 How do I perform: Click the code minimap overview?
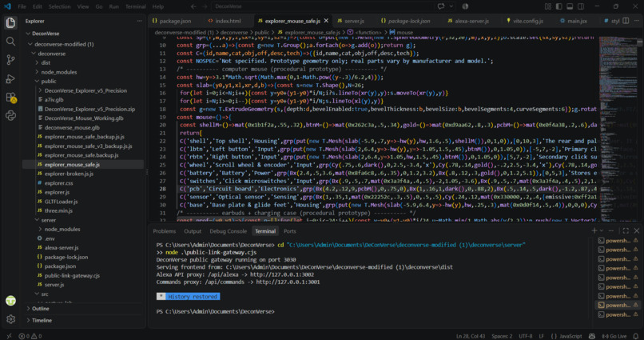click(x=620, y=130)
